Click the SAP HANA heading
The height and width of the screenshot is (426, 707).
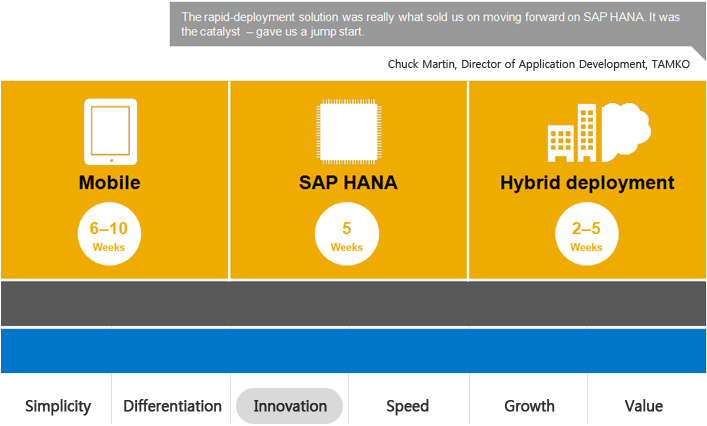tap(348, 183)
